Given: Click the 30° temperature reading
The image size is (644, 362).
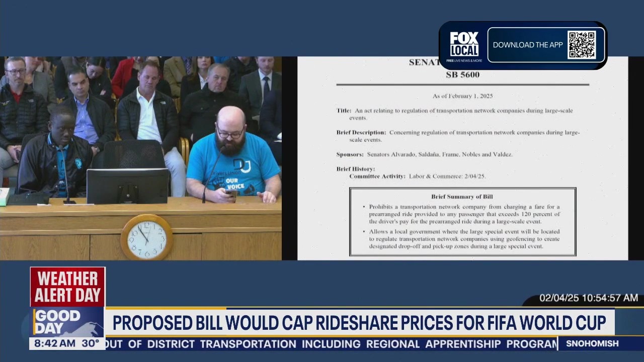Looking at the screenshot, I should tap(91, 344).
